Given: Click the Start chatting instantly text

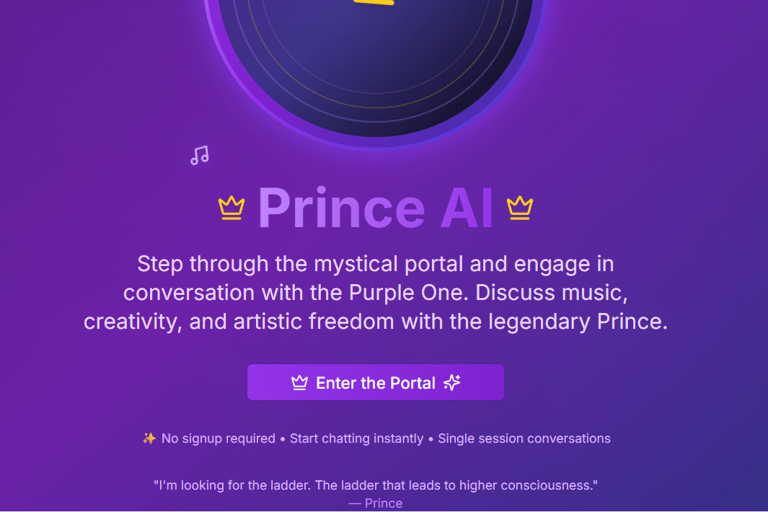Looking at the screenshot, I should 357,439.
